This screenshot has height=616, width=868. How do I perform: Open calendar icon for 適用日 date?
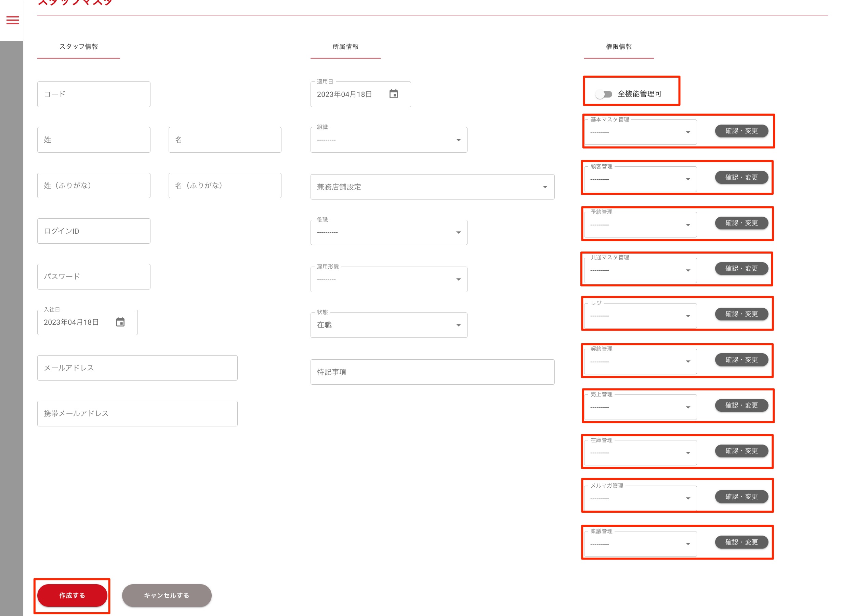pyautogui.click(x=393, y=94)
